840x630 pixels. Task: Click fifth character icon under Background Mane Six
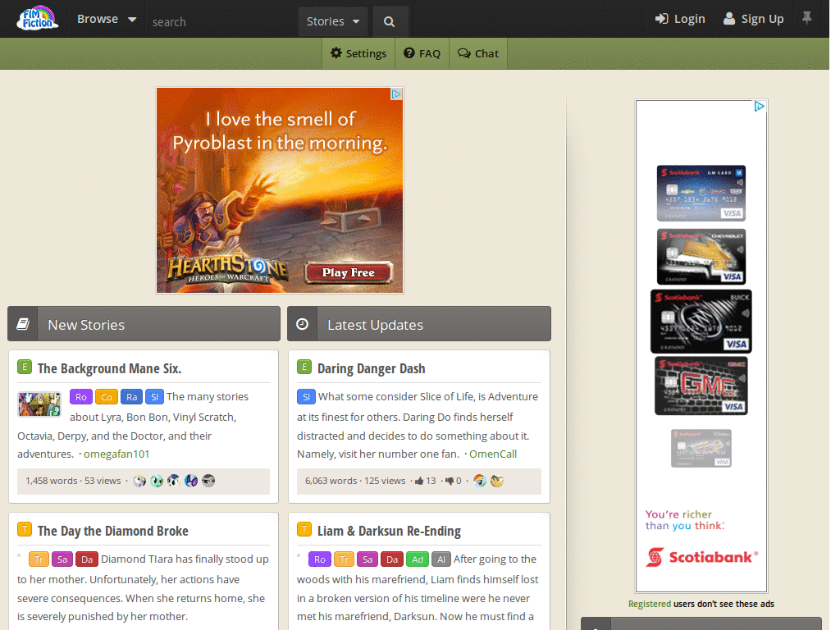(208, 481)
